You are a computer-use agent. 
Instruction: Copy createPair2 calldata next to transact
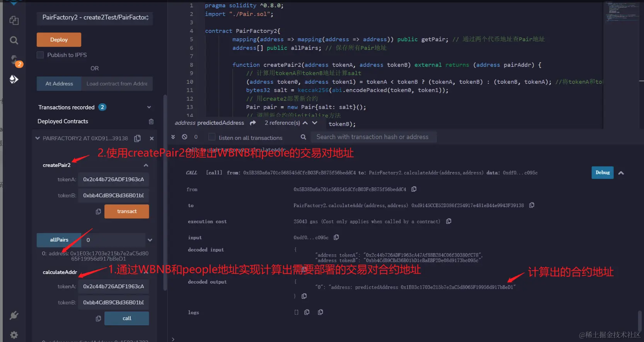point(98,211)
